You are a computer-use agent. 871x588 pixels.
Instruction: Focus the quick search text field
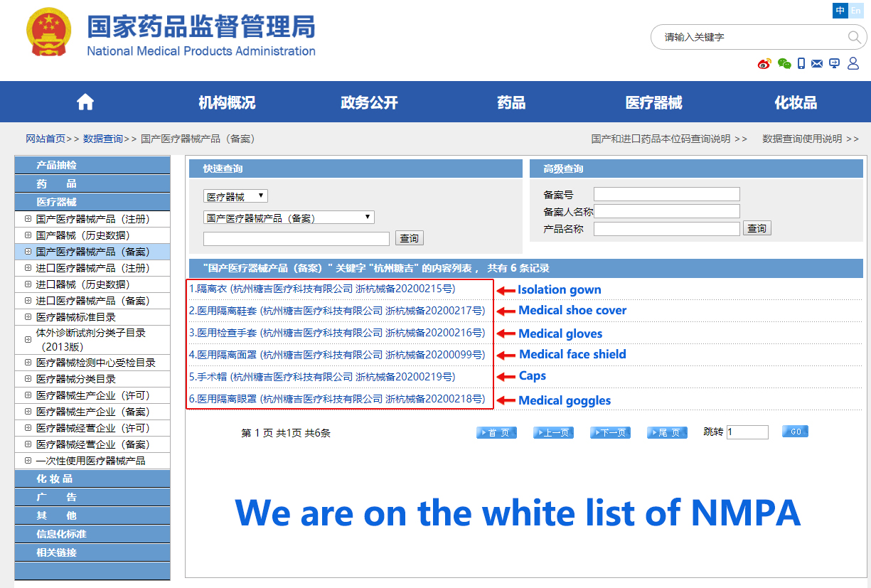tap(296, 239)
